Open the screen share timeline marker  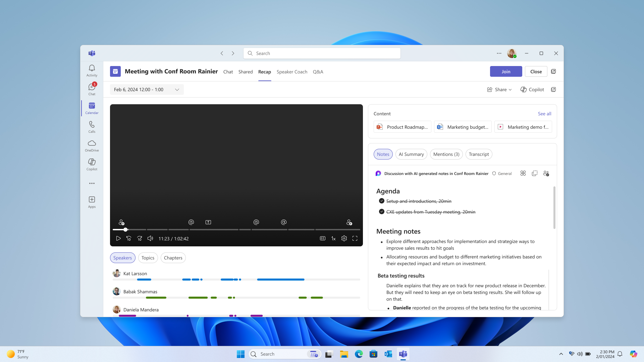click(208, 222)
